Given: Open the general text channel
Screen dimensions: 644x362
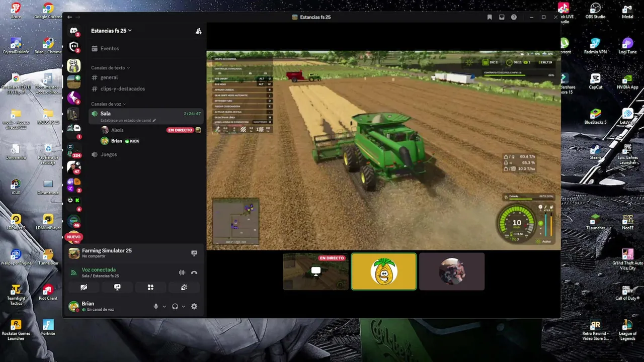Looking at the screenshot, I should 146,77.
